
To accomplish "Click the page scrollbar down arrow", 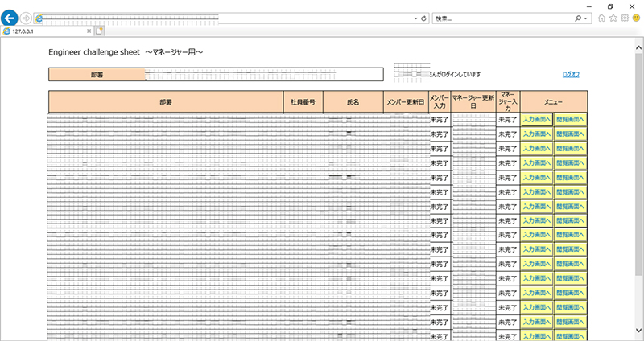I will coord(639,331).
